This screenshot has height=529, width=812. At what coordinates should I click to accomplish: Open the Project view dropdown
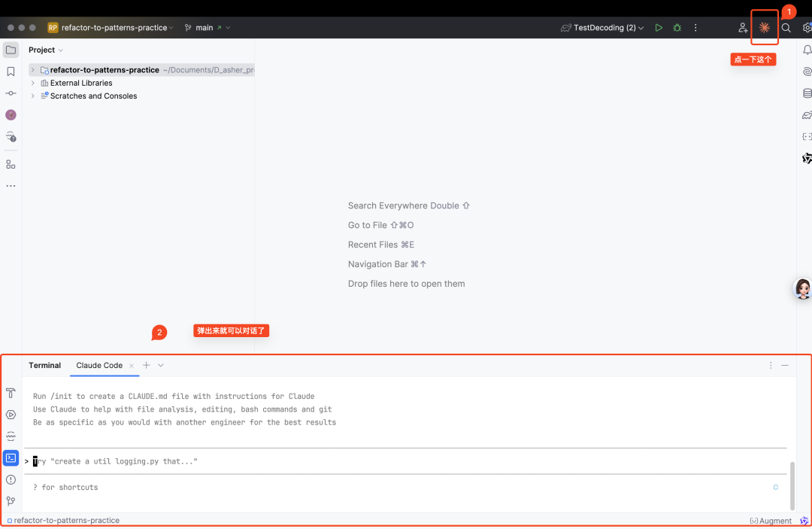pyautogui.click(x=46, y=50)
